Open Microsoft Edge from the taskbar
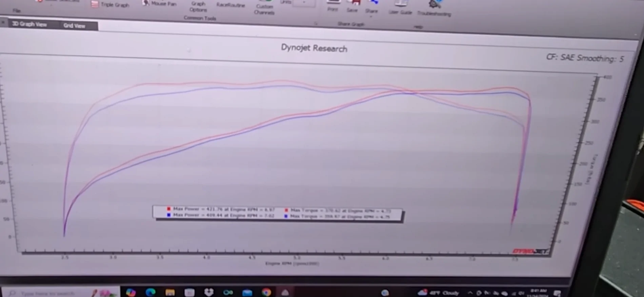 click(x=150, y=292)
